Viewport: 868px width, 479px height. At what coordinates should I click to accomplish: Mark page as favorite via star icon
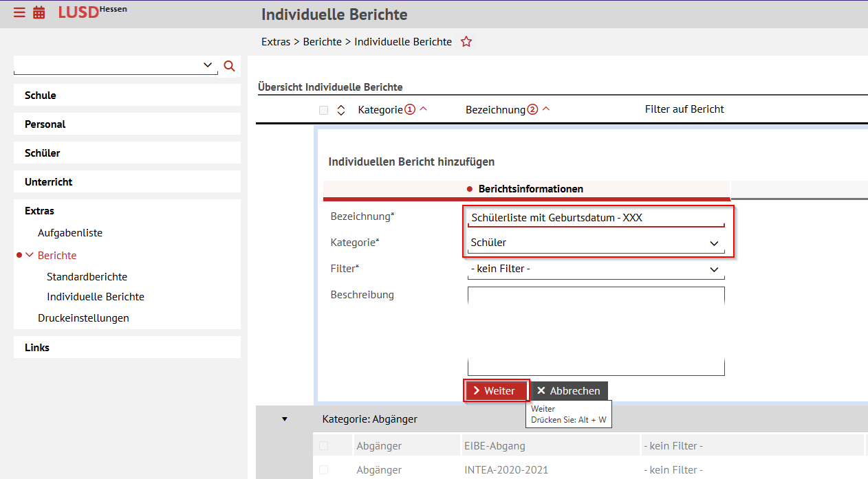[466, 41]
